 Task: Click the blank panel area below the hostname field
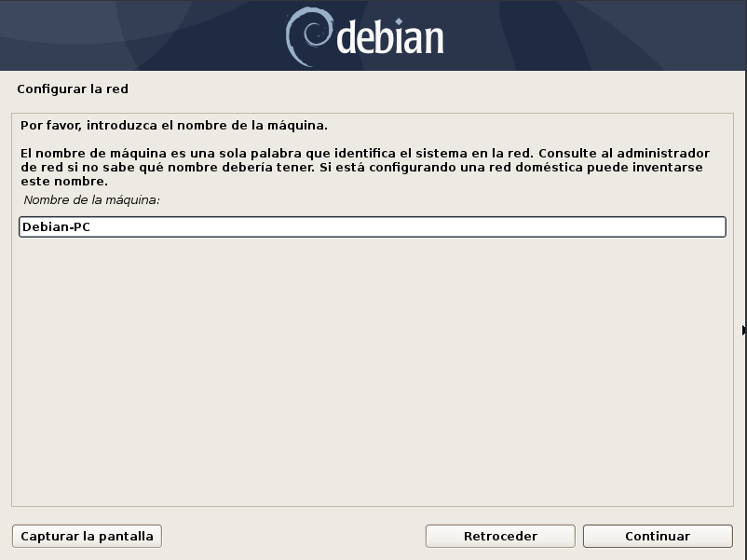[x=373, y=372]
